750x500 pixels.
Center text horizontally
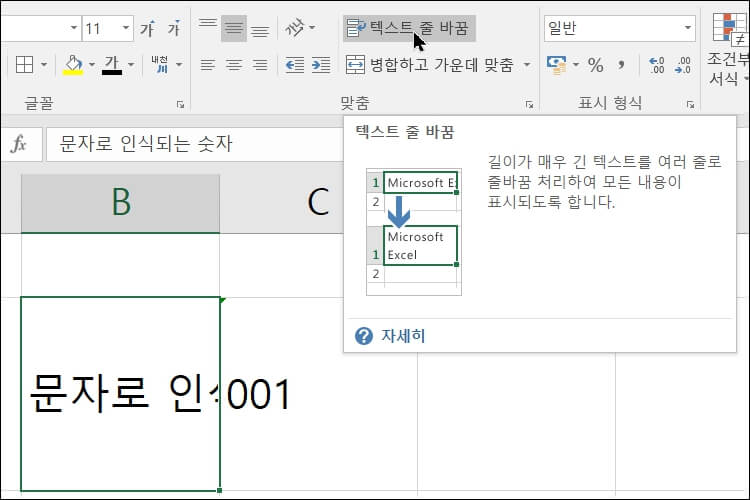[234, 65]
